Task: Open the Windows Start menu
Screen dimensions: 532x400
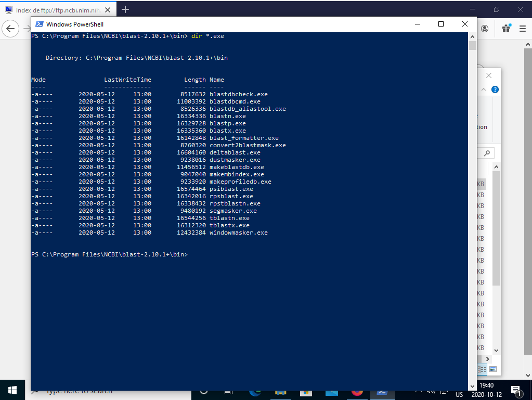Action: point(12,390)
